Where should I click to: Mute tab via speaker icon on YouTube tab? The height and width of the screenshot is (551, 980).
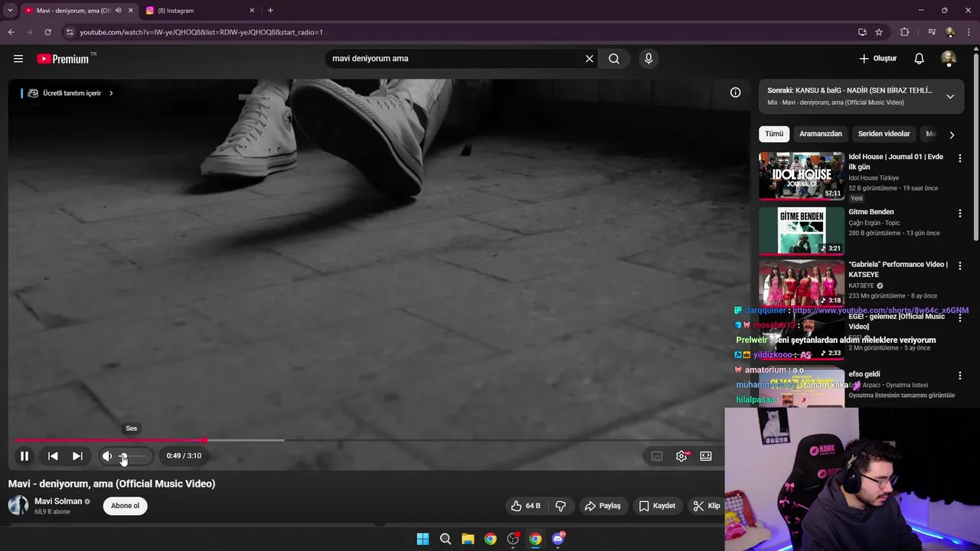[118, 11]
